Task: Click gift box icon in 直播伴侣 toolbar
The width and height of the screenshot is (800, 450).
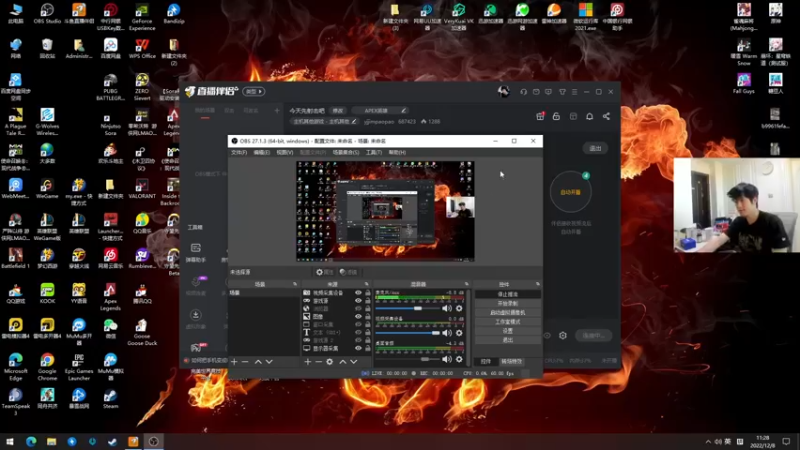Action: pyautogui.click(x=540, y=116)
